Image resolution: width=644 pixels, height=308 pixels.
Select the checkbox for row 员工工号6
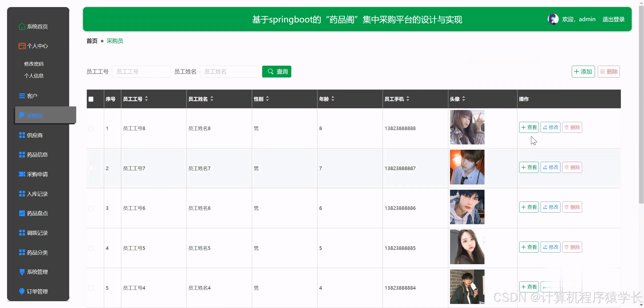coord(91,208)
